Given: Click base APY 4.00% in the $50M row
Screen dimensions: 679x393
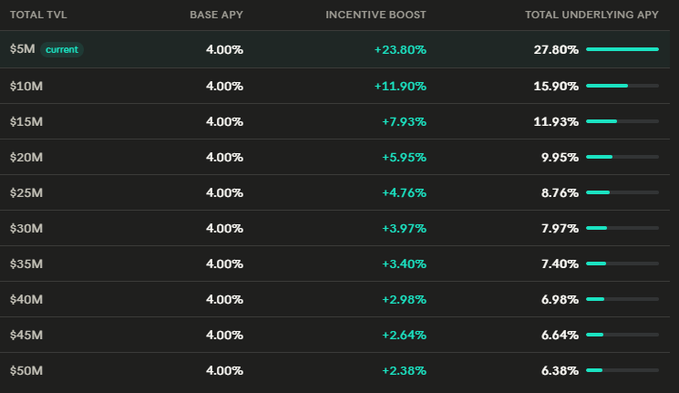Looking at the screenshot, I should click(x=224, y=370).
